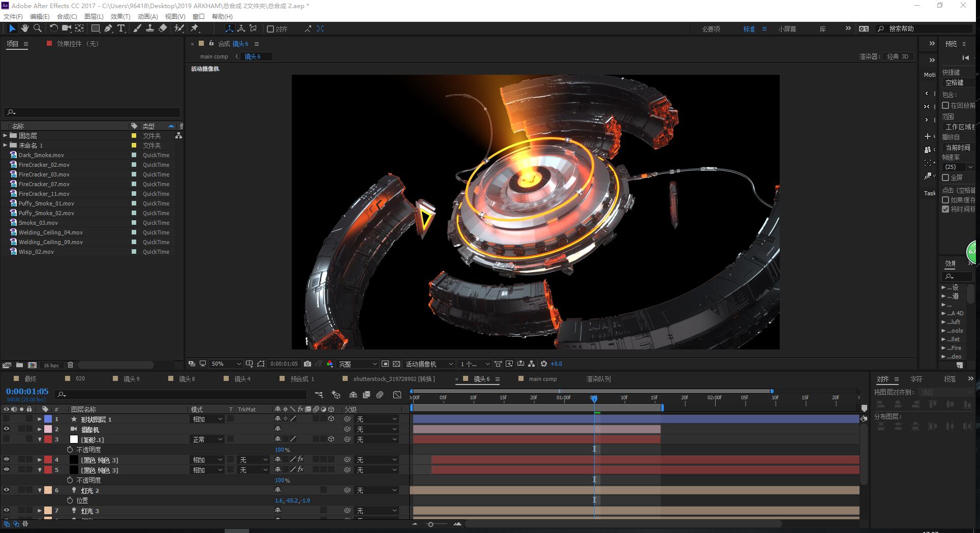Screen dimensions: 980x533
Task: Select the Hand tool
Action: [x=24, y=28]
